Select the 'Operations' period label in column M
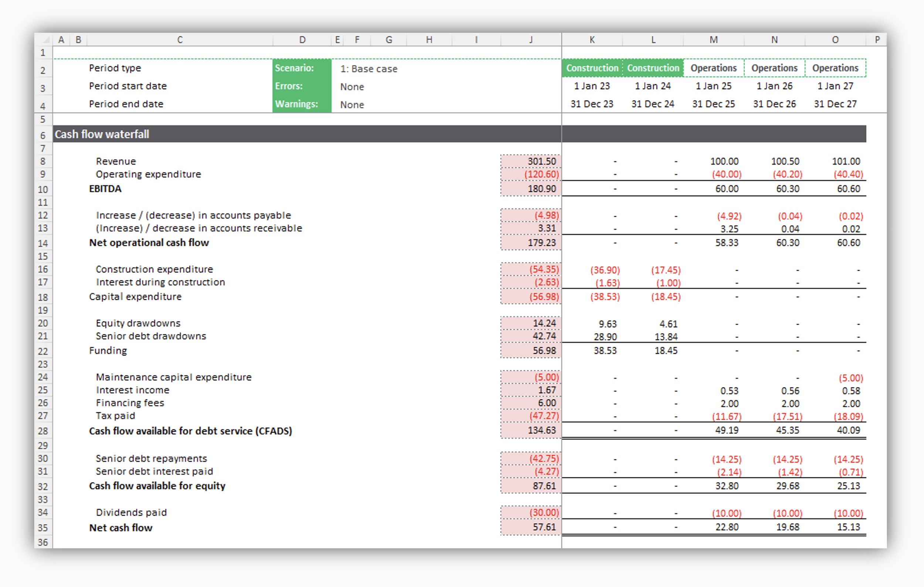Image resolution: width=924 pixels, height=587 pixels. click(713, 68)
